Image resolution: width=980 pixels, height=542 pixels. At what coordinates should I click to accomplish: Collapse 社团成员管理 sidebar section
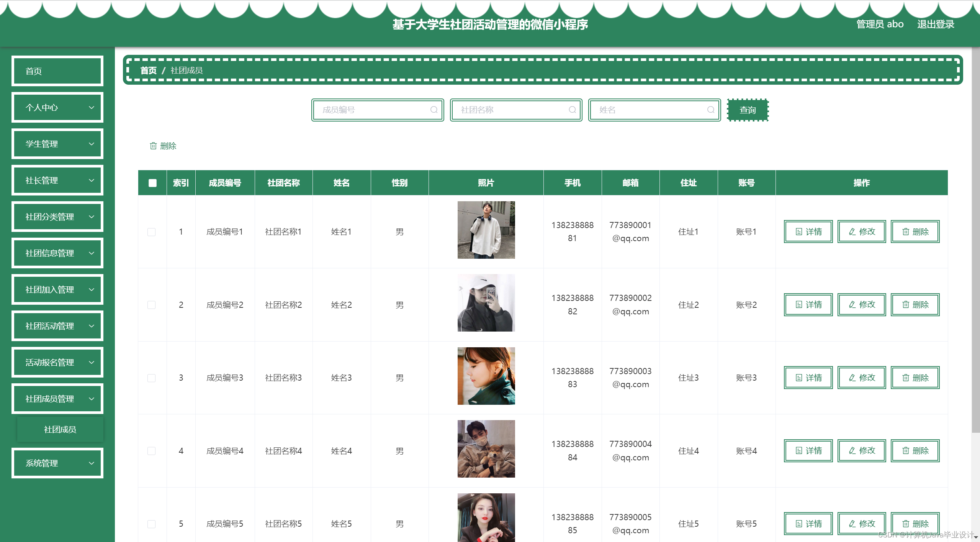click(x=57, y=399)
